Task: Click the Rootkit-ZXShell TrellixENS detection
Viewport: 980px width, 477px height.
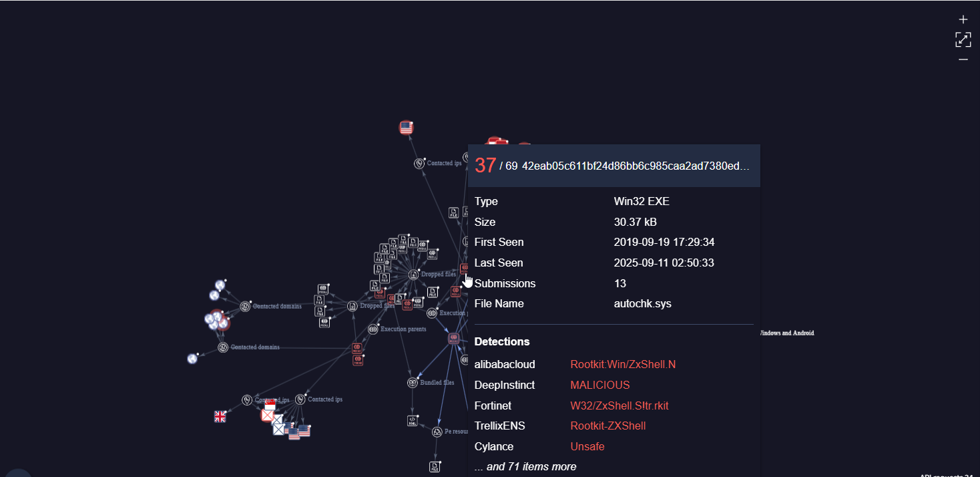Action: pyautogui.click(x=608, y=426)
